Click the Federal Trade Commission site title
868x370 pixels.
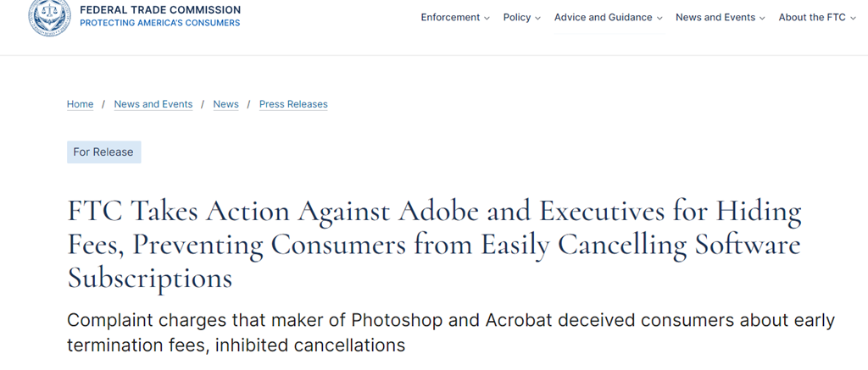coord(159,10)
